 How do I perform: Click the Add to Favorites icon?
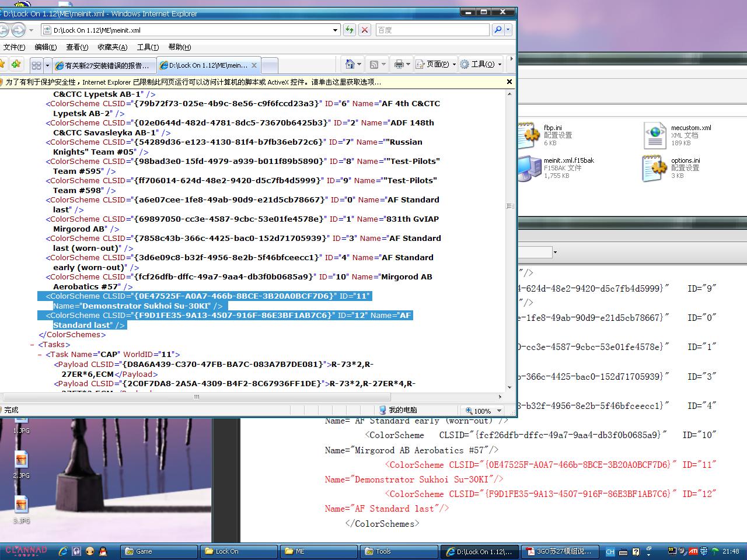pos(16,64)
